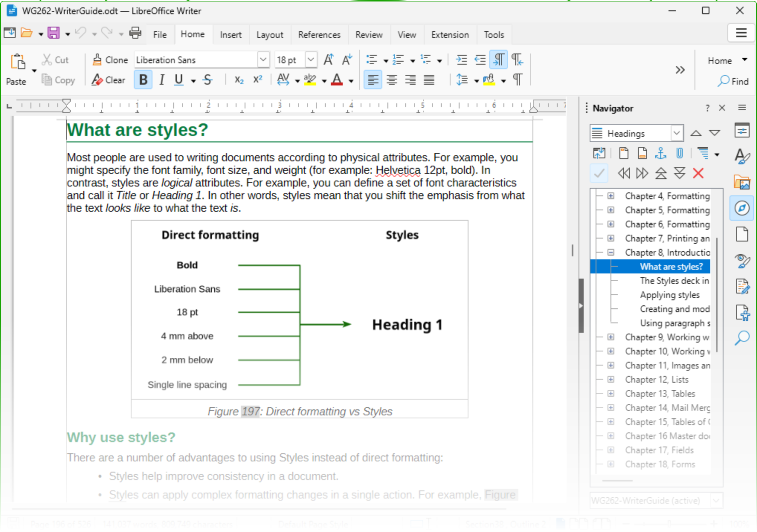Open the Save button dropdown arrow
757x532 pixels.
coord(68,34)
